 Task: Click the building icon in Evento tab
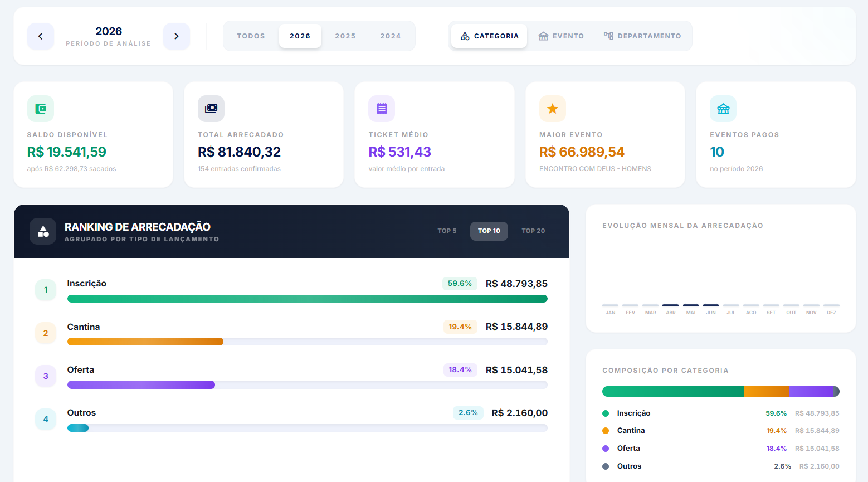543,36
